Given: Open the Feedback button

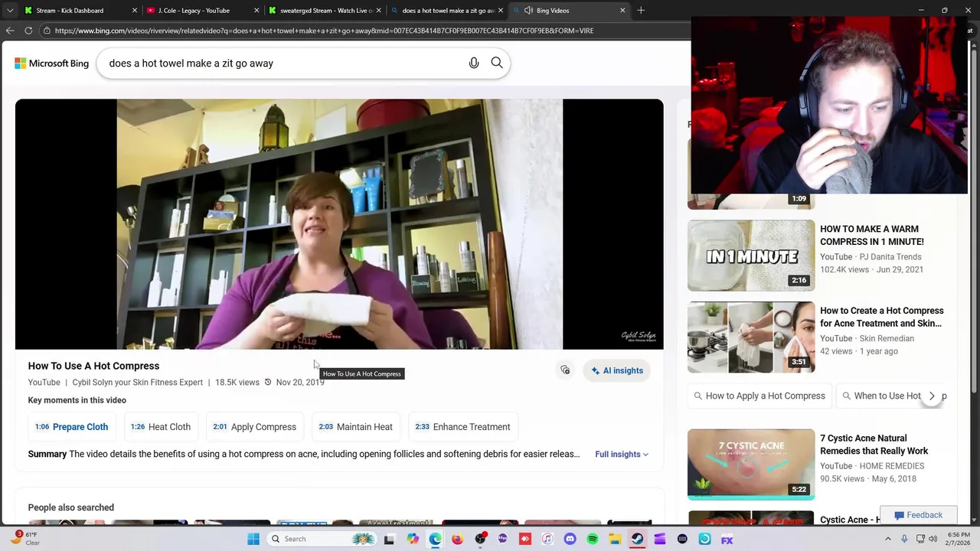Looking at the screenshot, I should pyautogui.click(x=919, y=515).
